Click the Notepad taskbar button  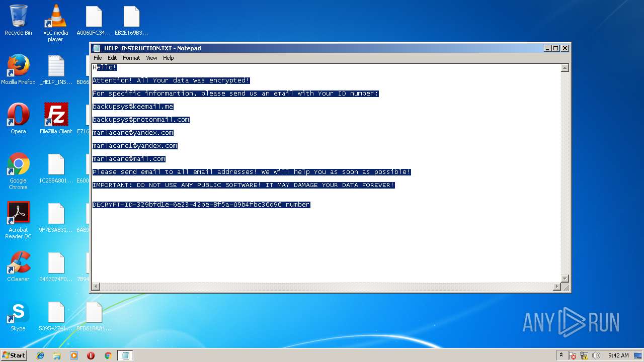125,355
